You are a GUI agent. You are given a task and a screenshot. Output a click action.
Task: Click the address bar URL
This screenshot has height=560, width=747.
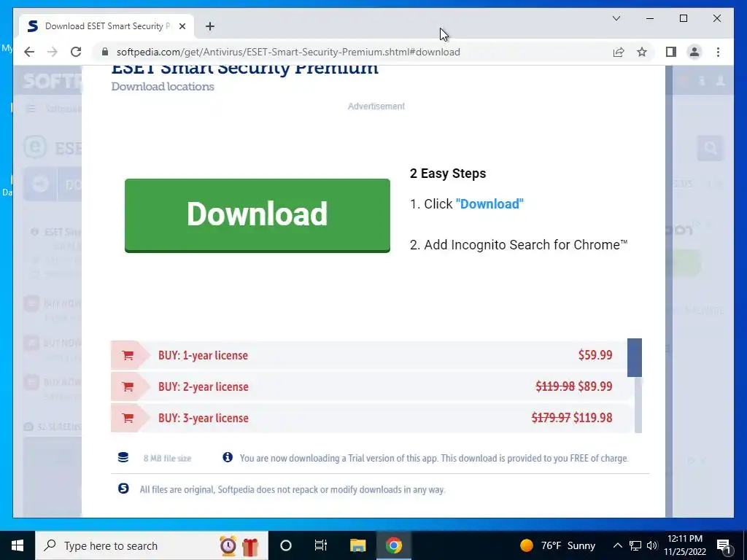tap(288, 52)
